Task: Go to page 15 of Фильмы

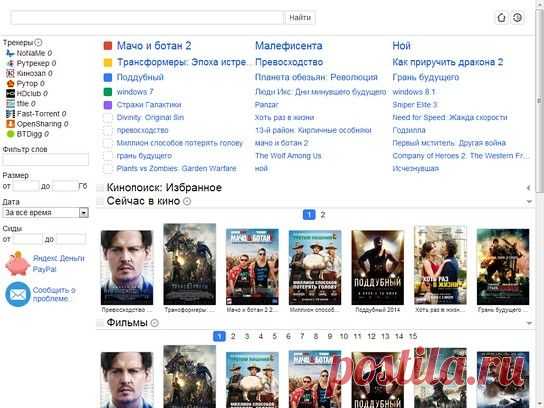Action: [413, 336]
